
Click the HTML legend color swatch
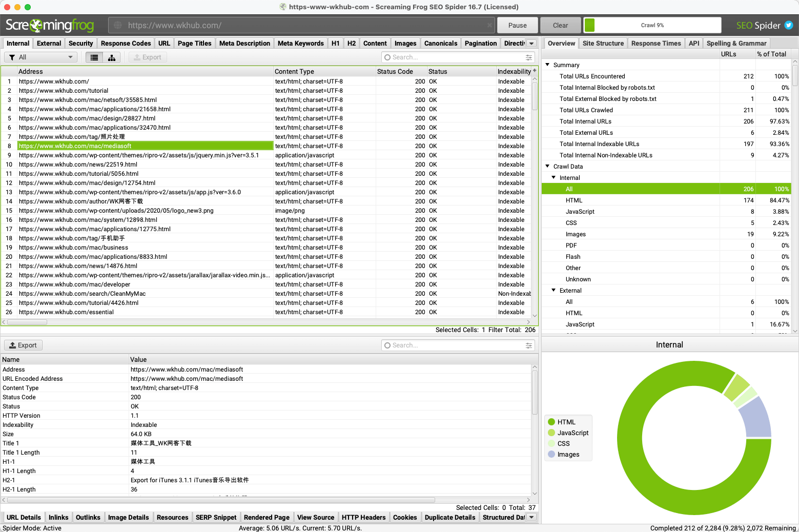tap(551, 422)
